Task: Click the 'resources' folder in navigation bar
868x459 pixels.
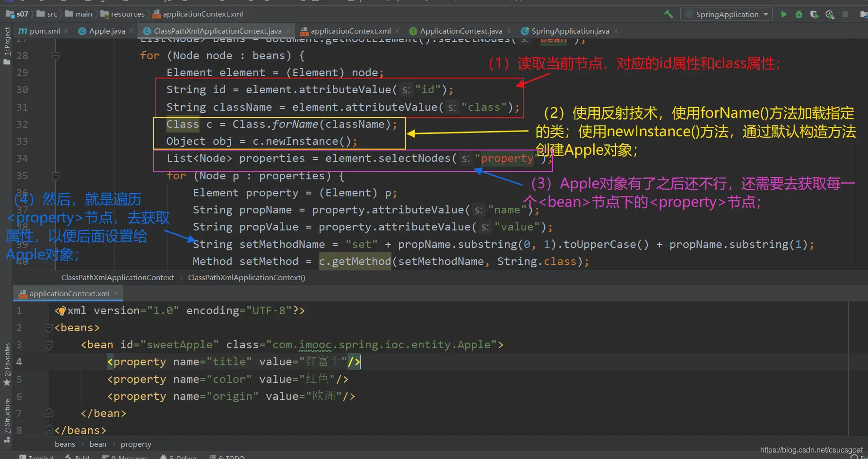Action: pos(127,14)
